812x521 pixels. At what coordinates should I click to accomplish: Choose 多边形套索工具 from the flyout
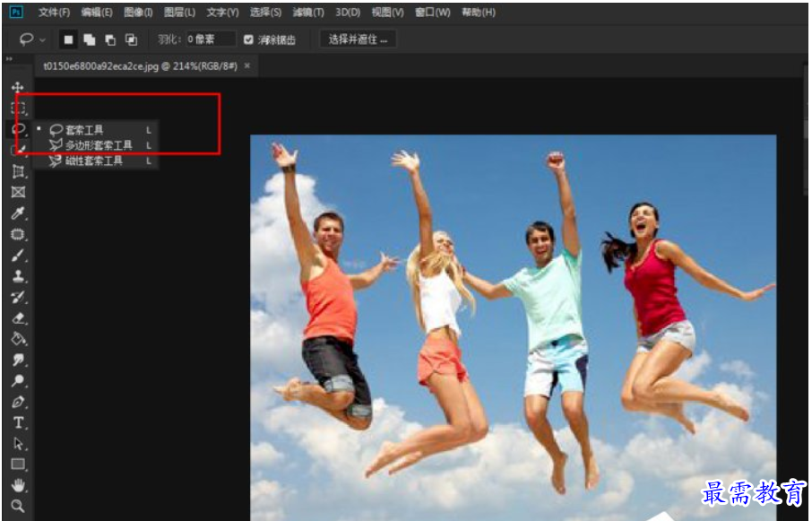tap(96, 145)
